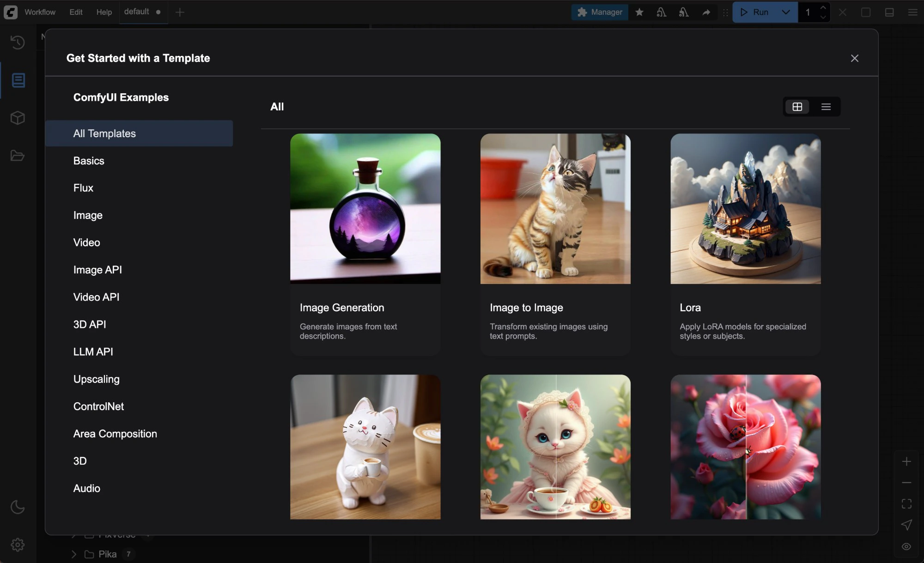
Task: Open the Workflows folder sidebar icon
Action: pos(18,156)
